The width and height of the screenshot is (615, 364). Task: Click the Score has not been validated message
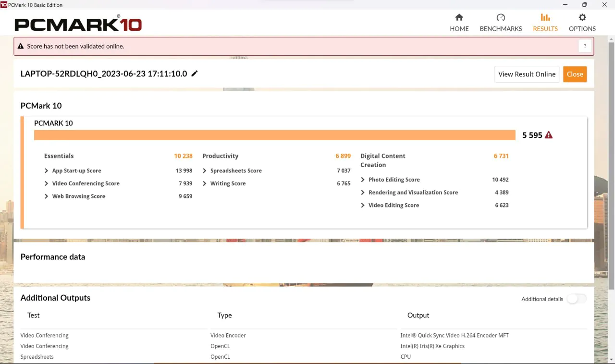(75, 47)
